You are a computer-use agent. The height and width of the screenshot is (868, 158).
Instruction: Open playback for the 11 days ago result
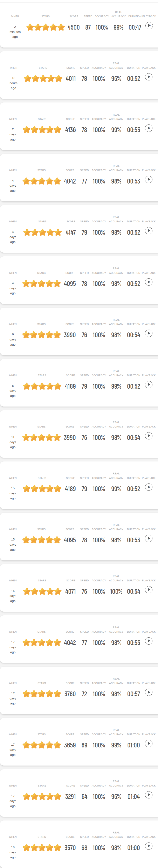pos(149,436)
